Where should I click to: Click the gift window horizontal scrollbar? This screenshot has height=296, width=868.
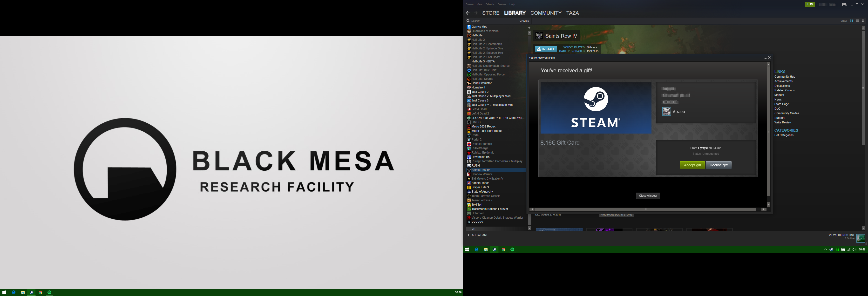[646, 209]
